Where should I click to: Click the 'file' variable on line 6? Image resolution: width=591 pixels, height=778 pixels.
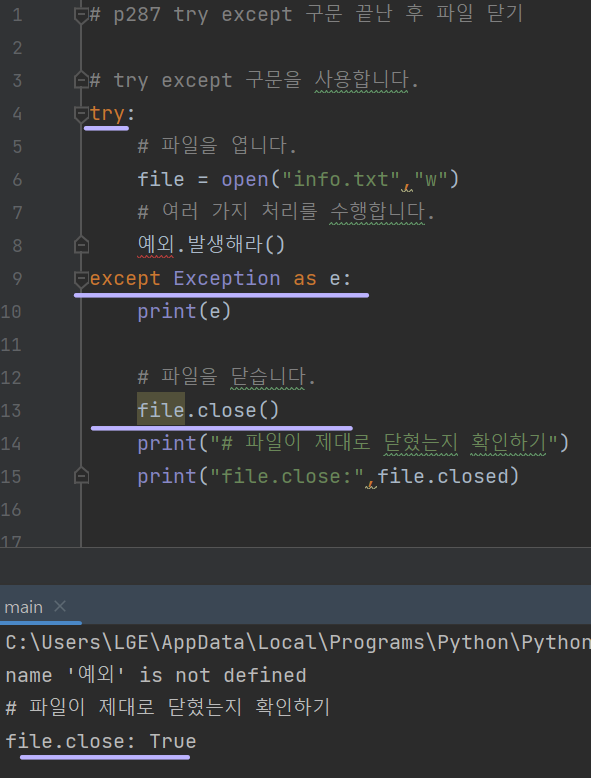pos(161,180)
